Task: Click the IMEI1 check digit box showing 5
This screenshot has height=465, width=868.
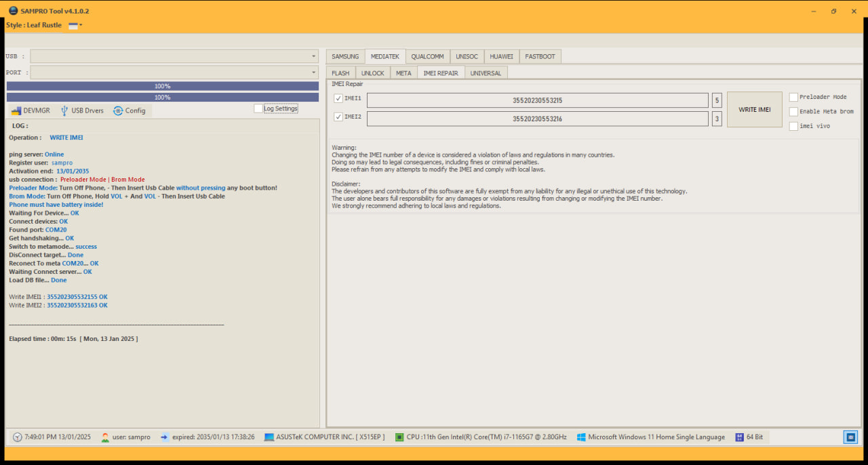Action: coord(717,100)
